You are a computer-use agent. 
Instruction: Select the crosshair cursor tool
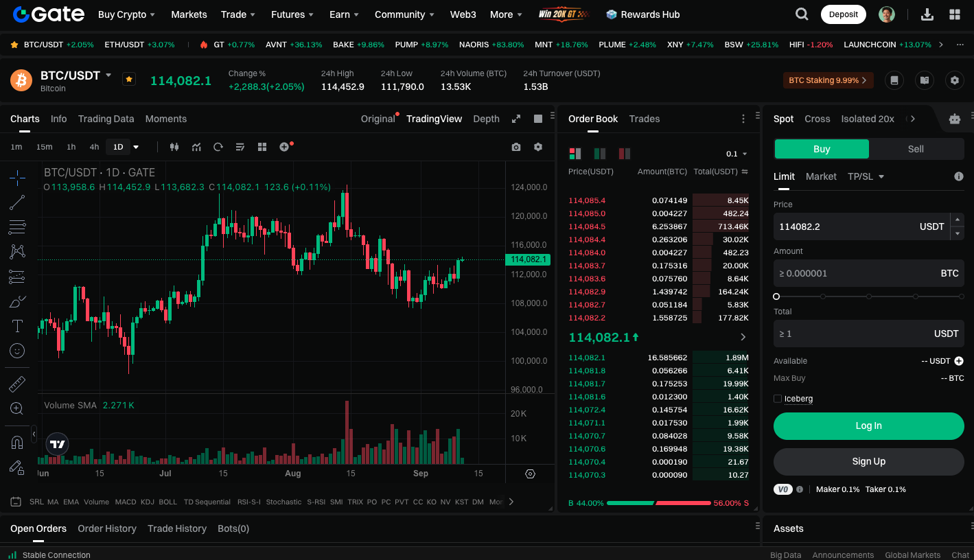tap(17, 178)
